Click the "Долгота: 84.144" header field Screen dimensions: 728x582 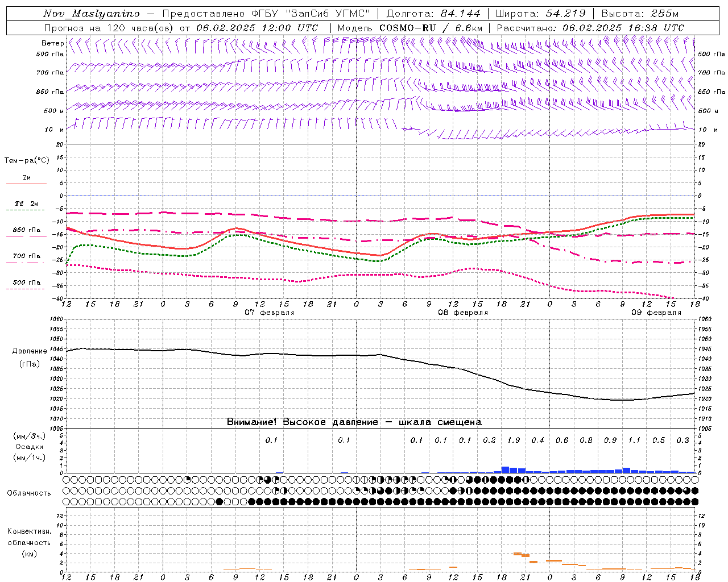433,14
